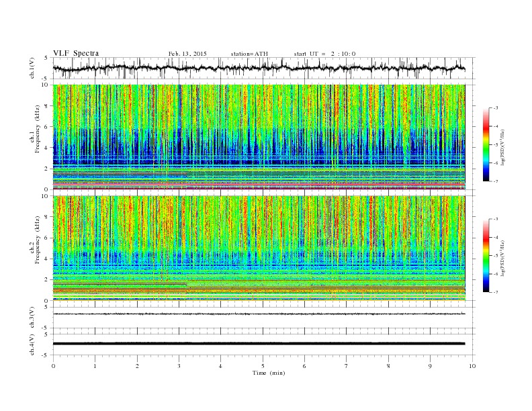Click time axis tick label '10'

472,366
